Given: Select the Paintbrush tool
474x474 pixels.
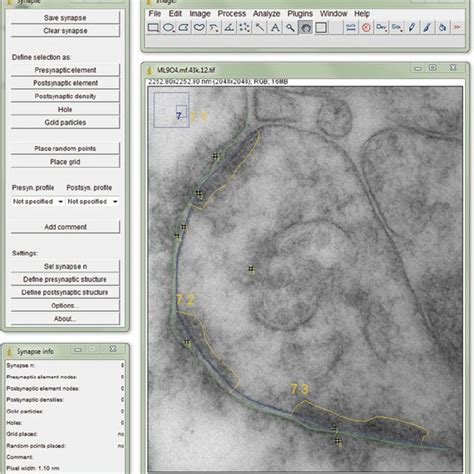Looking at the screenshot, I should click(x=427, y=28).
